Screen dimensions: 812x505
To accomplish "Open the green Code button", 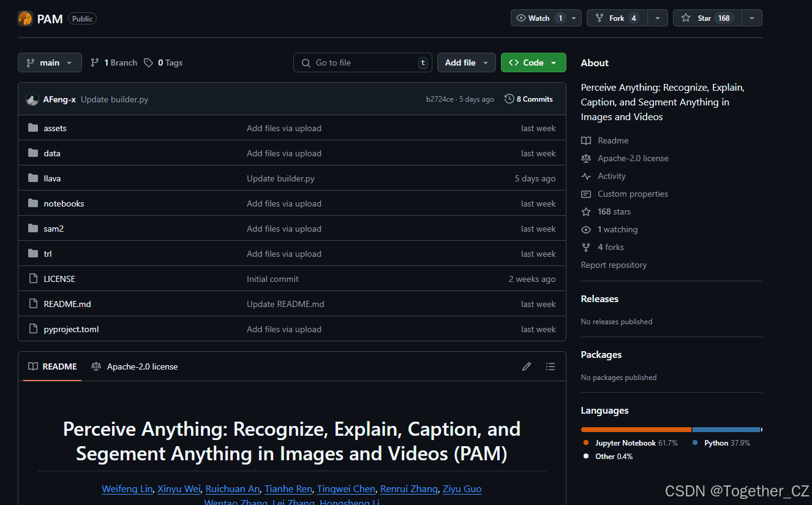I will click(x=533, y=62).
